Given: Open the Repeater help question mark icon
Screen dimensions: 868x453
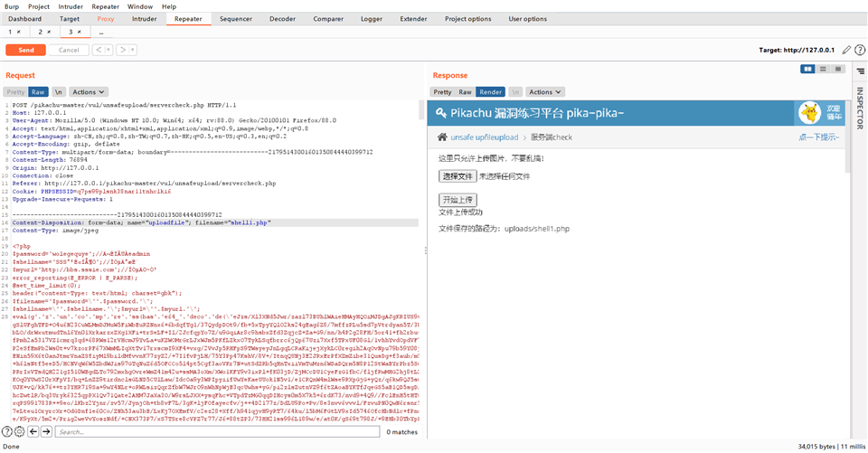Looking at the screenshot, I should click(860, 50).
